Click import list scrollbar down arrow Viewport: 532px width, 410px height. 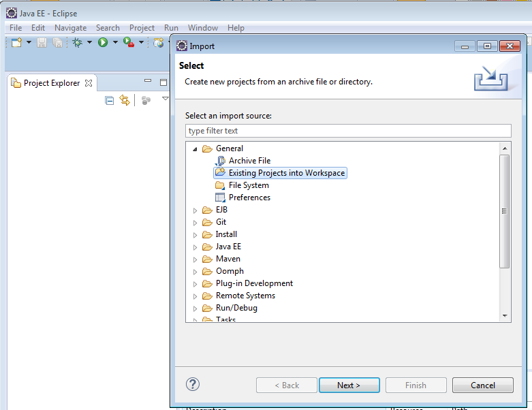tap(505, 316)
